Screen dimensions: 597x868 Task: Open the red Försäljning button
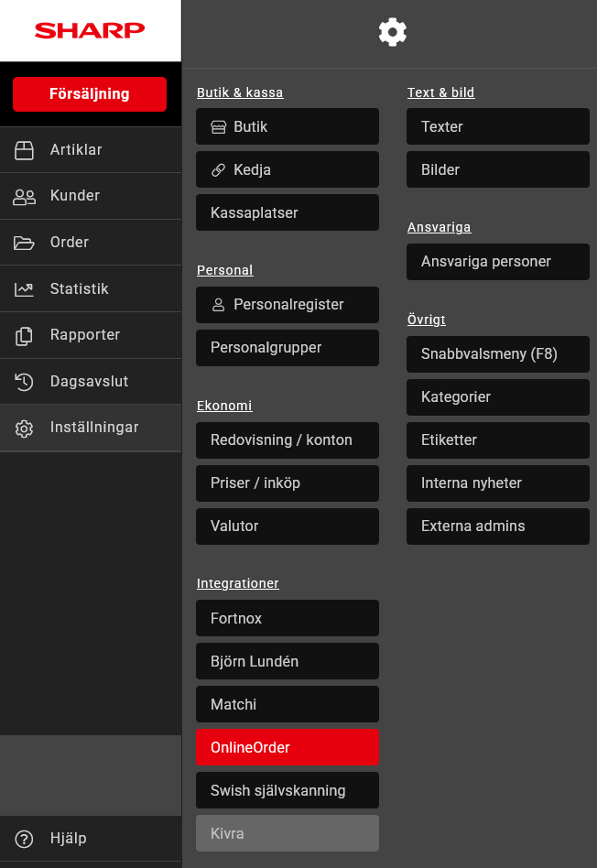pos(90,94)
